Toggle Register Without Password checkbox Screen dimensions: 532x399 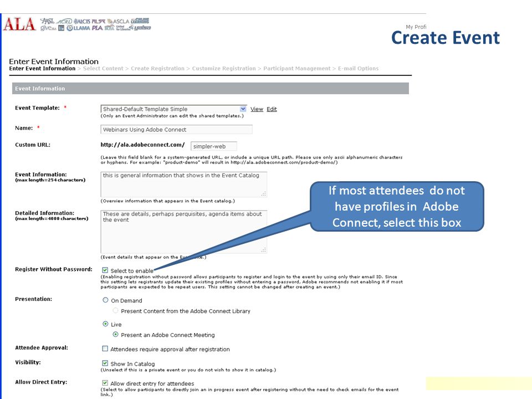105,270
